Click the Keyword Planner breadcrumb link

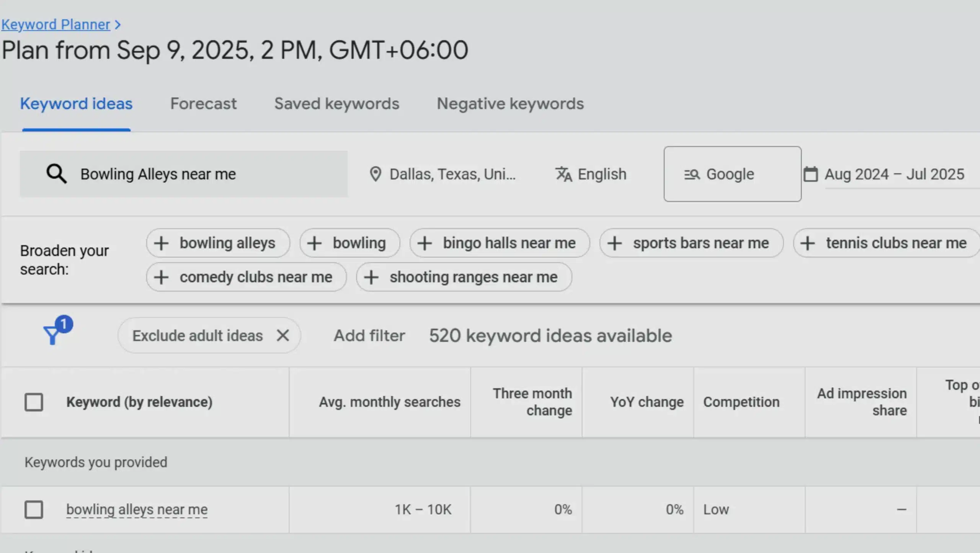point(56,24)
